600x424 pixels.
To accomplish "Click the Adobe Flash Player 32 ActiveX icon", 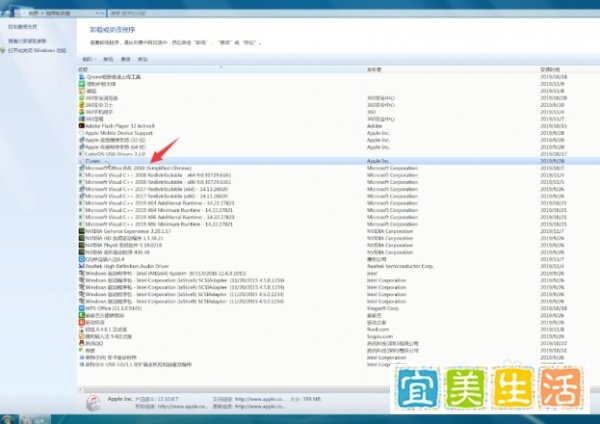I will 82,126.
